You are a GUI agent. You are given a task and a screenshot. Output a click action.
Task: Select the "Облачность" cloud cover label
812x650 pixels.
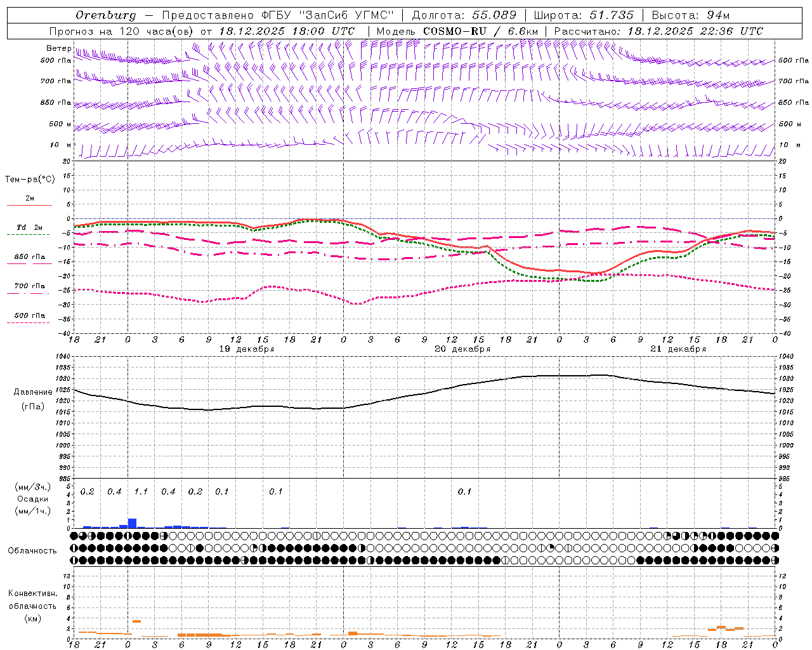[x=32, y=551]
